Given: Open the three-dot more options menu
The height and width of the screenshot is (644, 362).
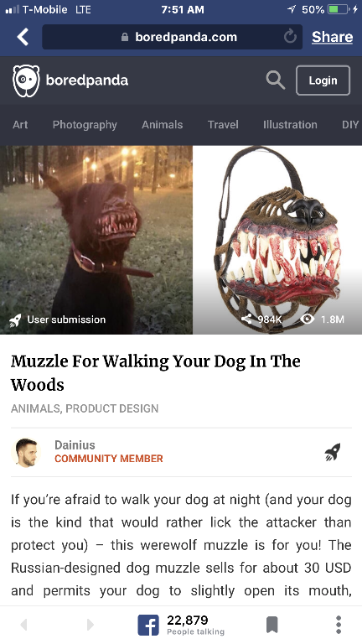Looking at the screenshot, I should coord(339,625).
